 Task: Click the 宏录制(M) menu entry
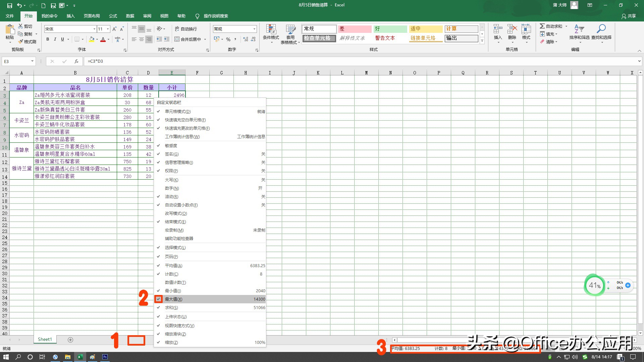[x=210, y=230]
